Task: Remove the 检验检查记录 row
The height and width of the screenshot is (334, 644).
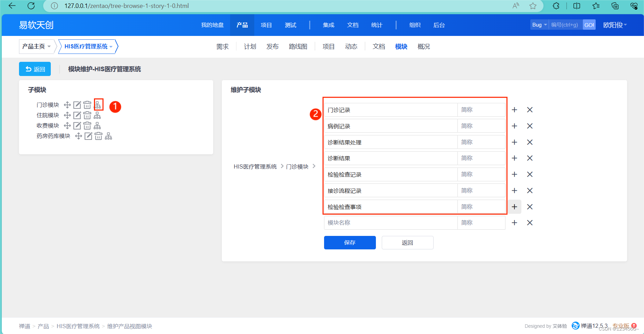Action: [x=530, y=174]
